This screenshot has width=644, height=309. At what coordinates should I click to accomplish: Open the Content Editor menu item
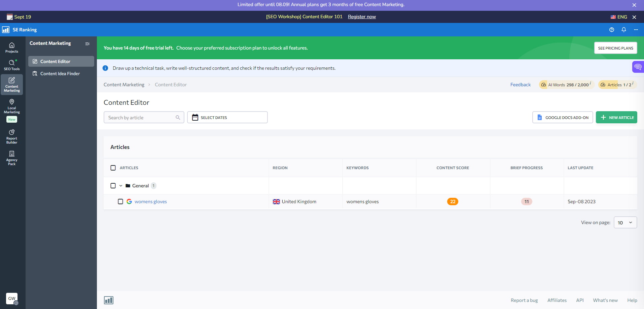tap(55, 61)
